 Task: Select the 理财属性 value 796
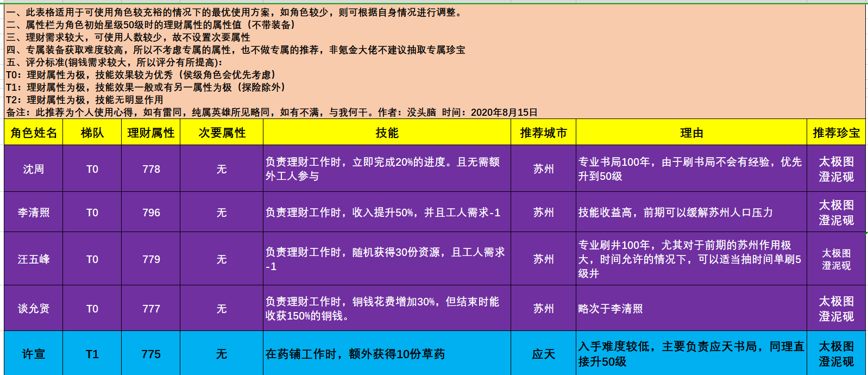pyautogui.click(x=151, y=212)
